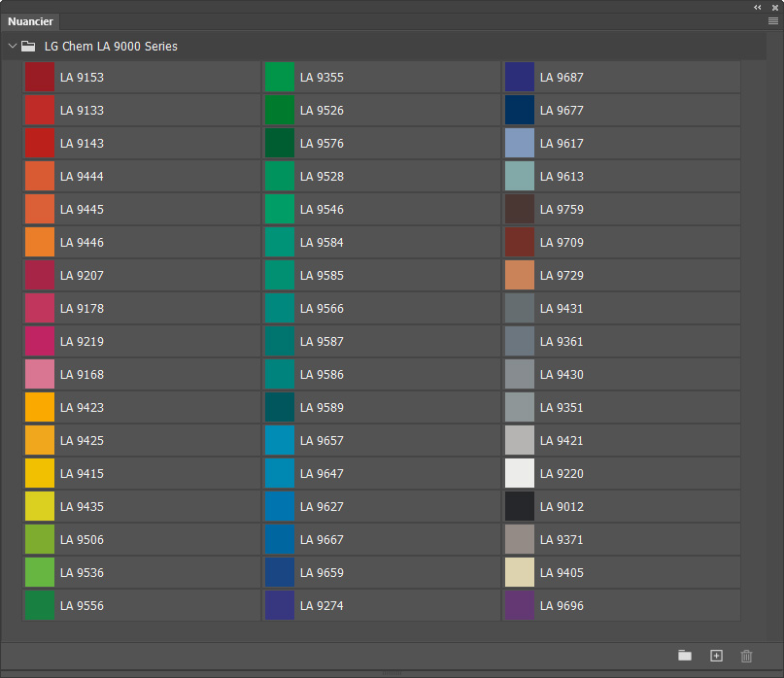This screenshot has height=678, width=784.
Task: Pick the LA 9355 green swatch
Action: [x=280, y=77]
